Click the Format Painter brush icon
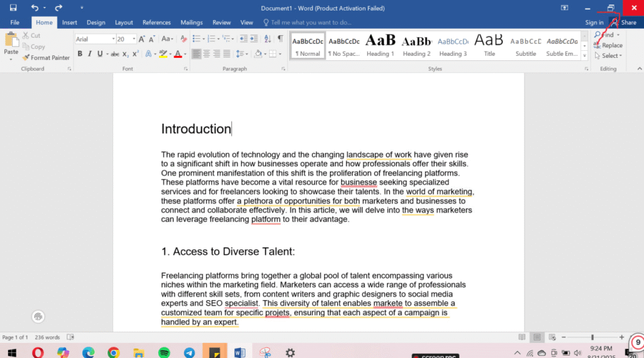Image resolution: width=644 pixels, height=358 pixels. point(26,58)
